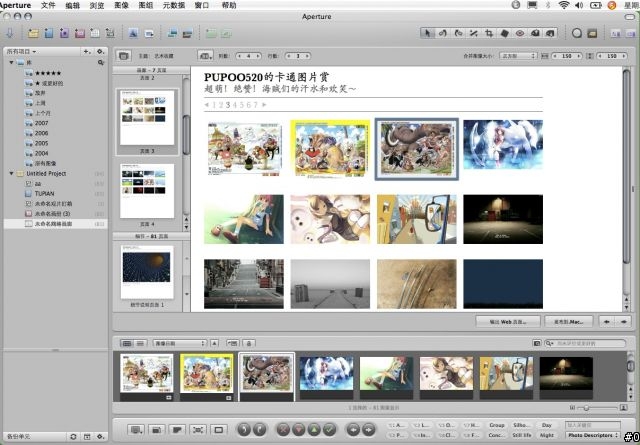
Task: Click the new pink web gallery icon
Action: pyautogui.click(x=80, y=33)
